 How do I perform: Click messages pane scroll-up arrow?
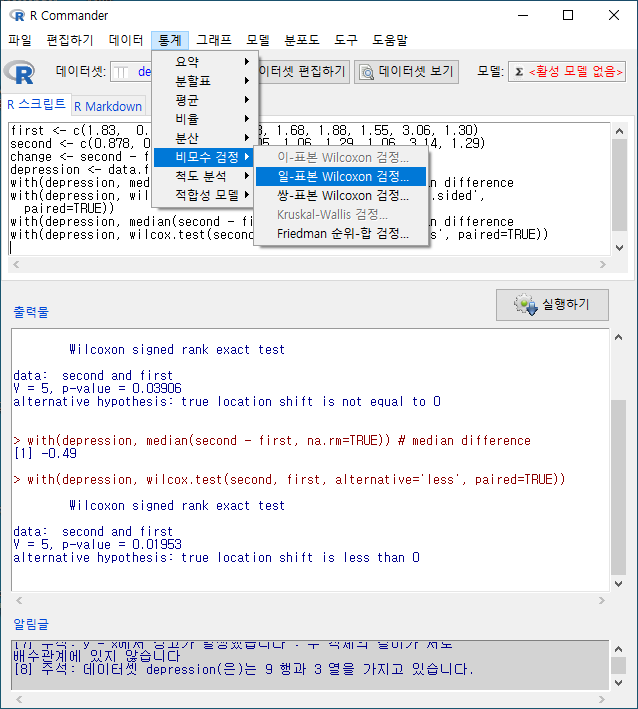pos(619,649)
